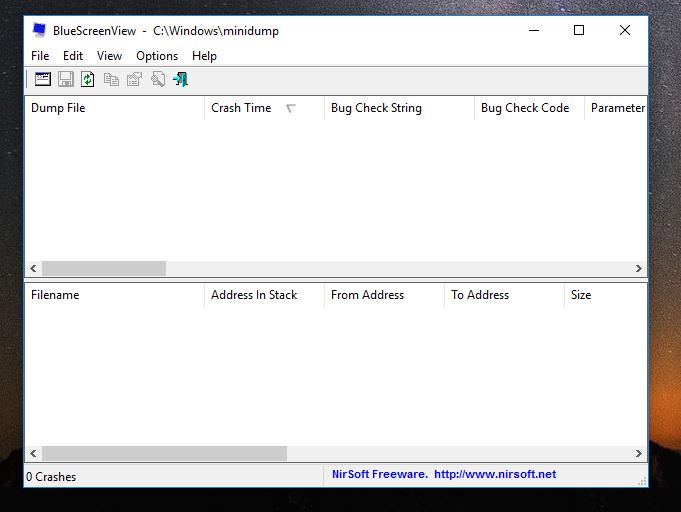The width and height of the screenshot is (681, 512).
Task: Sort by Bug Check String column
Action: pyautogui.click(x=399, y=108)
